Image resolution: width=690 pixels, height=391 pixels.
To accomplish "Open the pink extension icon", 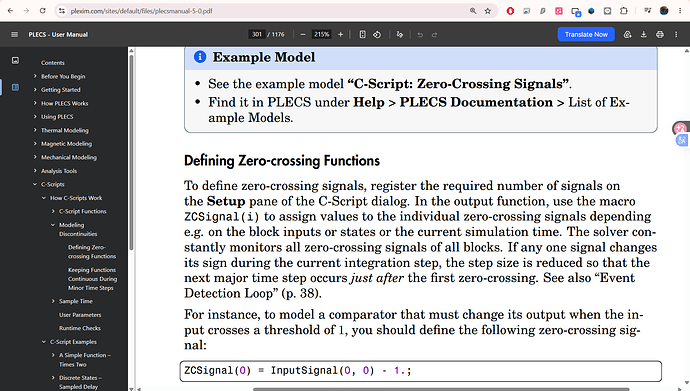I will click(x=559, y=11).
